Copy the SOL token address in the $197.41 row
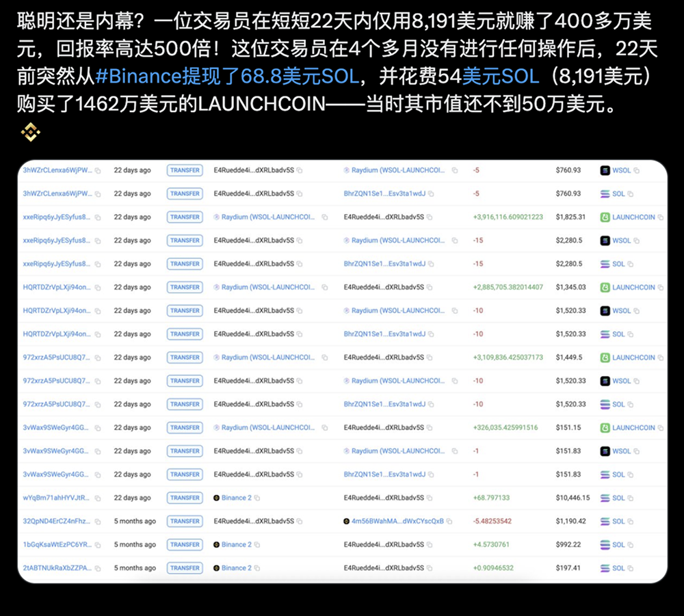Viewport: 684px width, 616px height. (x=631, y=568)
